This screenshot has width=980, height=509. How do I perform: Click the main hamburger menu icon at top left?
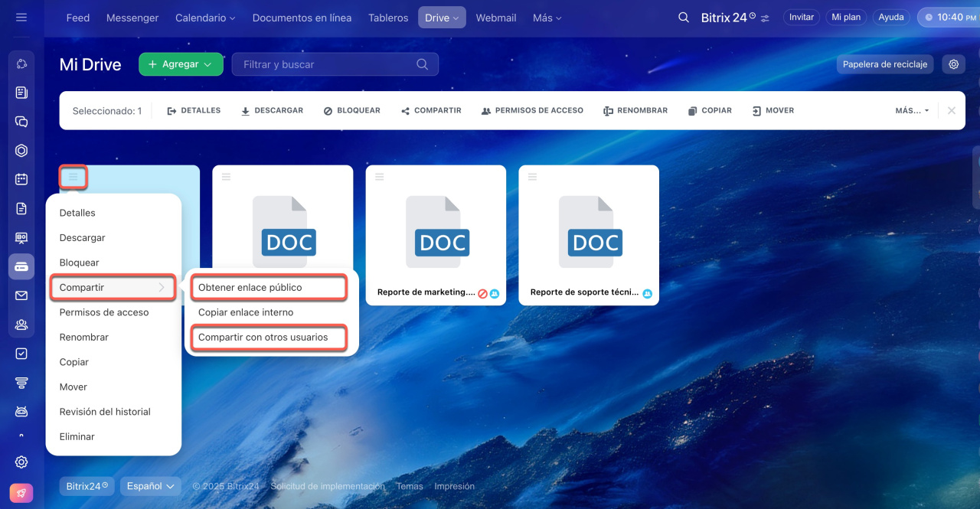(21, 17)
